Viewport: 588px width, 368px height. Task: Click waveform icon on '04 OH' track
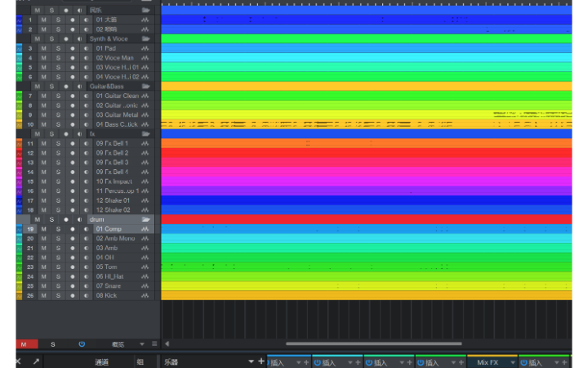[145, 258]
